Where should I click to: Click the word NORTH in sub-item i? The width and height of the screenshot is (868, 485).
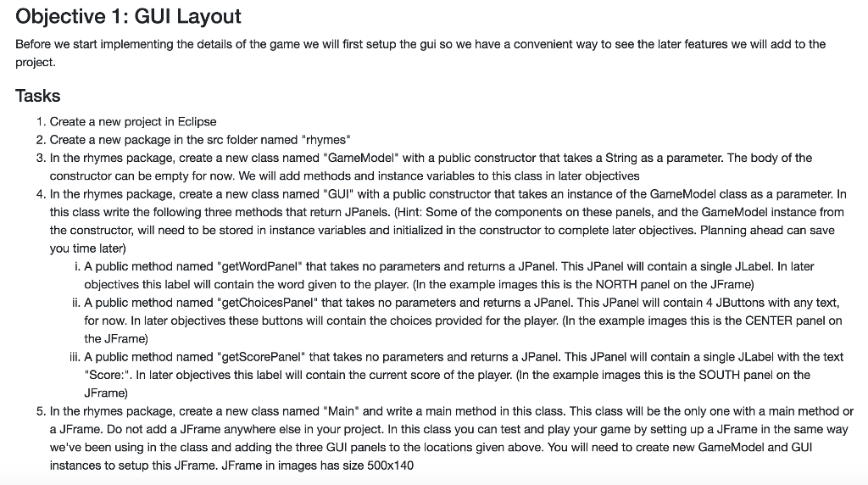616,285
